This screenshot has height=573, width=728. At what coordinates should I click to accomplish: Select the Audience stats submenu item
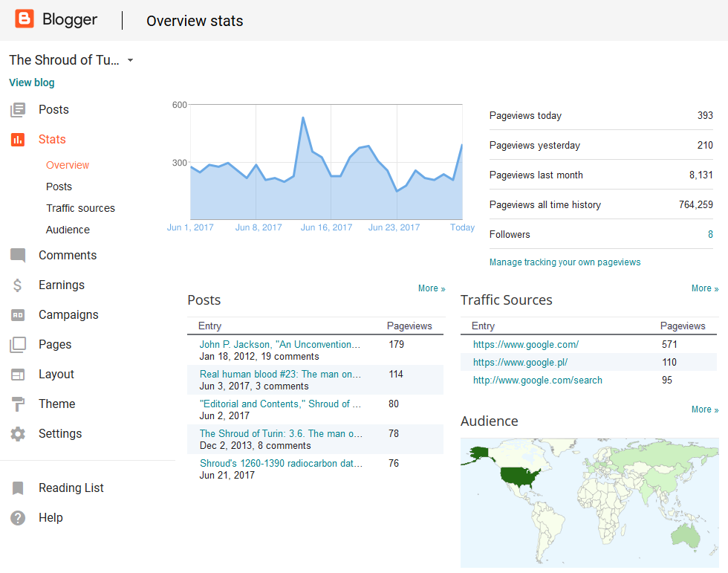[x=68, y=230]
